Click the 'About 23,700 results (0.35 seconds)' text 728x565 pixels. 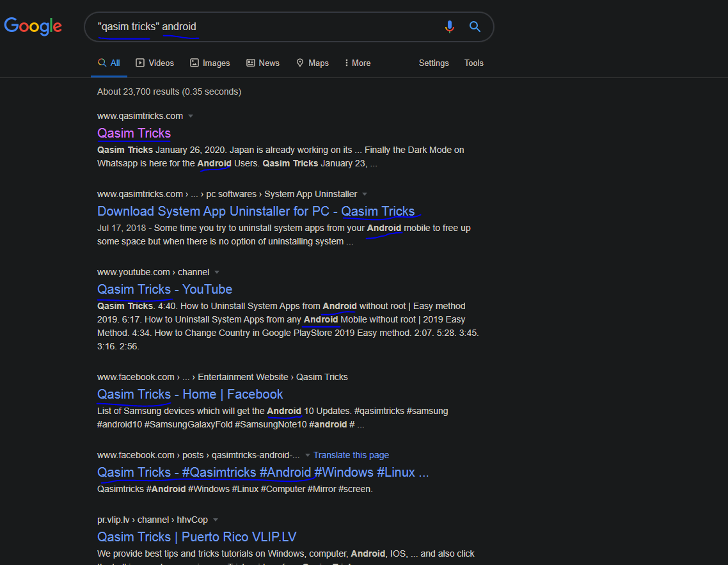point(169,92)
